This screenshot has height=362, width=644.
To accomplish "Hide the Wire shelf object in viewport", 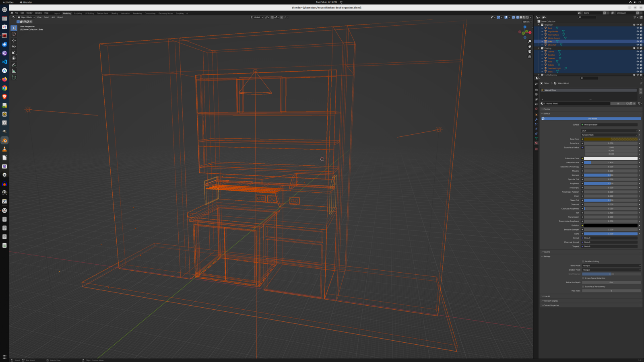I will click(638, 45).
